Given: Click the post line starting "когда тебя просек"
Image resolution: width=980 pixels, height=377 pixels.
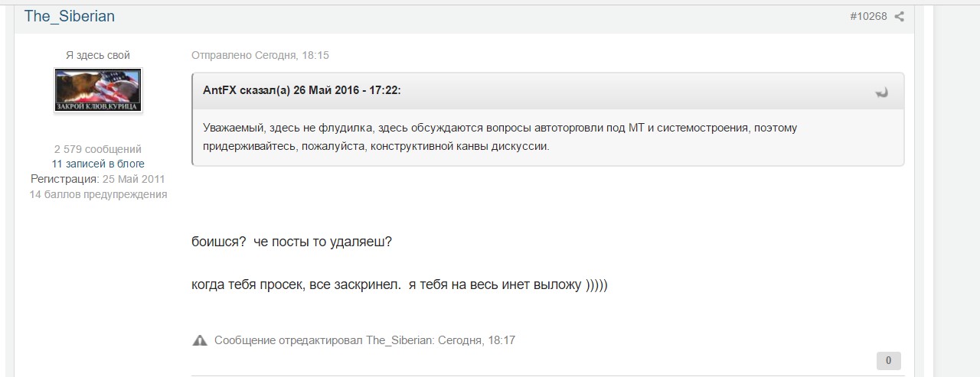Looking at the screenshot, I should (400, 285).
